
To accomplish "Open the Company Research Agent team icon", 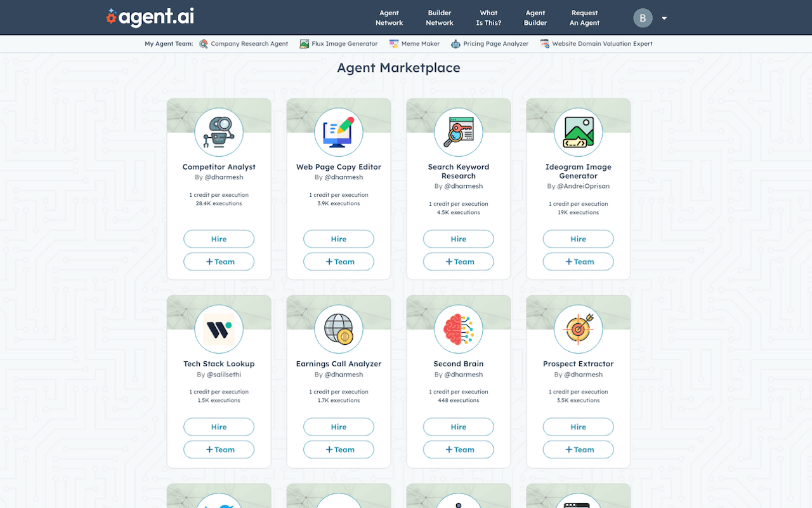I will tap(204, 43).
